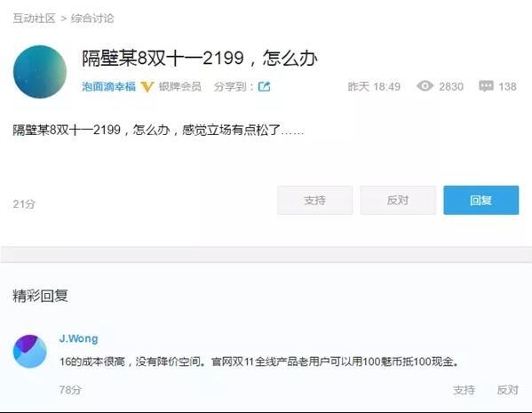532x413 pixels.
Task: Click the blue 回复 reply button
Action: (480, 200)
